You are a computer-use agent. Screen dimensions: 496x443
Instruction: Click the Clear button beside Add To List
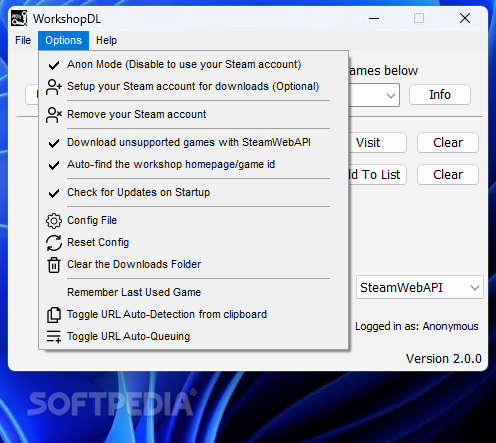448,175
